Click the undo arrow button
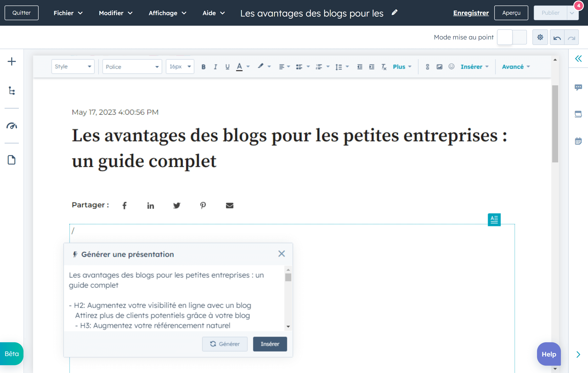 [557, 38]
